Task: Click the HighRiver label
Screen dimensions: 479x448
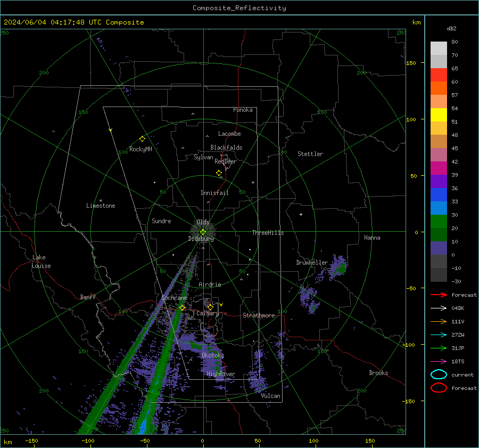Action: click(221, 374)
